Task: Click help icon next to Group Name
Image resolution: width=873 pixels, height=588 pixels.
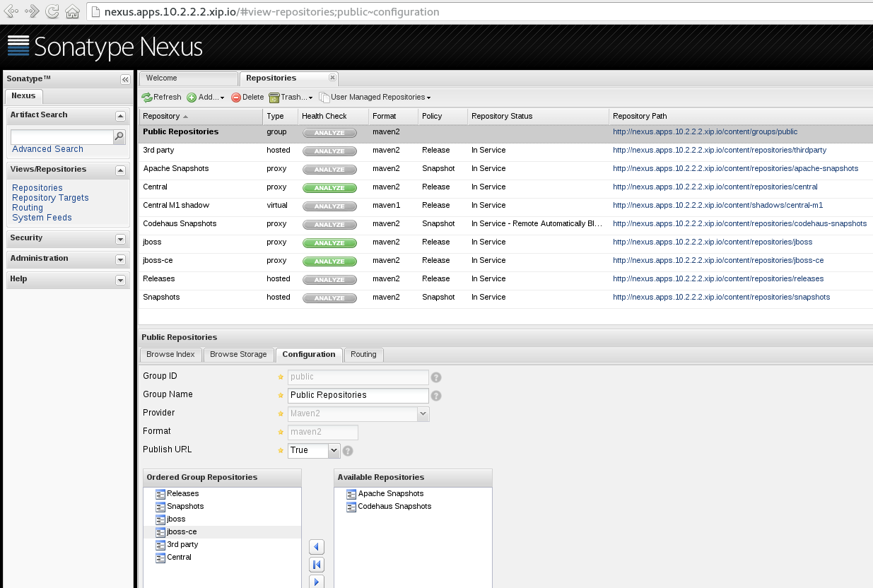Action: pyautogui.click(x=436, y=396)
